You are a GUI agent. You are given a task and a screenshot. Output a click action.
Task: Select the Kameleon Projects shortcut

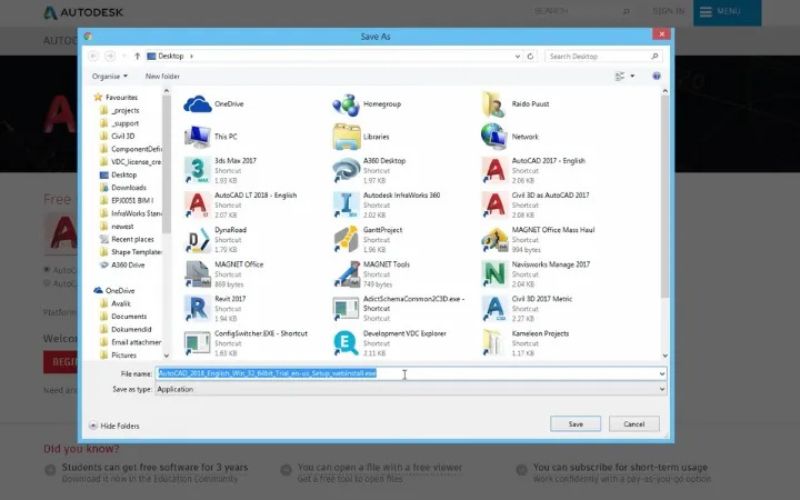pos(525,343)
